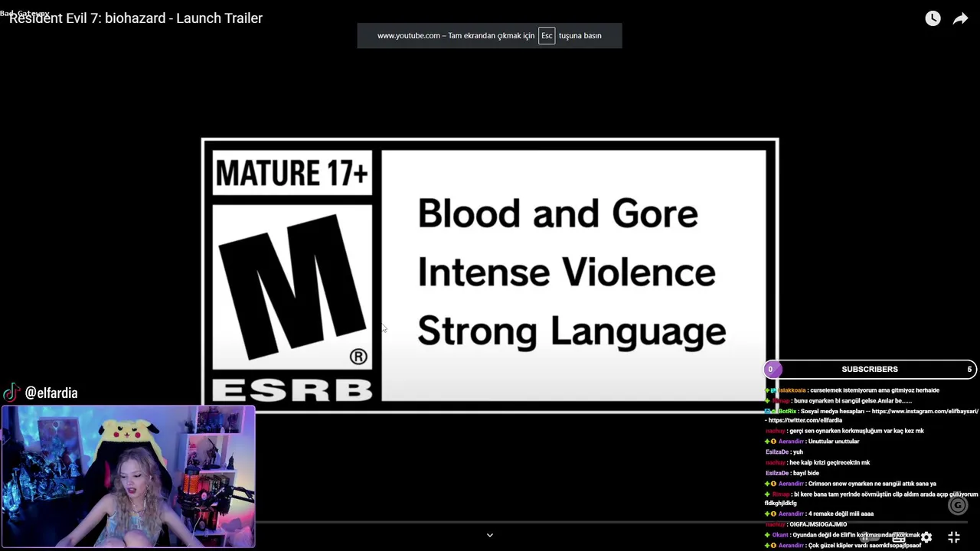The image size is (980, 551).
Task: Click the Watch Later clock icon
Action: click(933, 18)
